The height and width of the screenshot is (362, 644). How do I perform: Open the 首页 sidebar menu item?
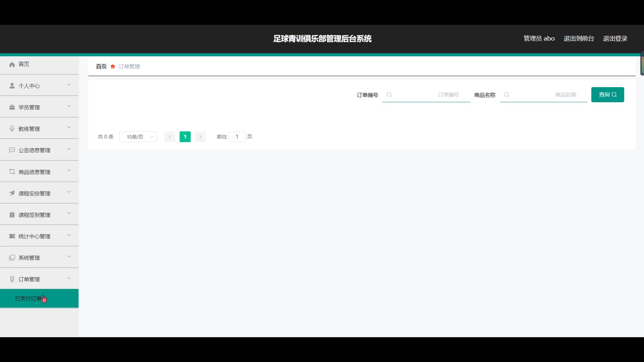click(x=24, y=64)
